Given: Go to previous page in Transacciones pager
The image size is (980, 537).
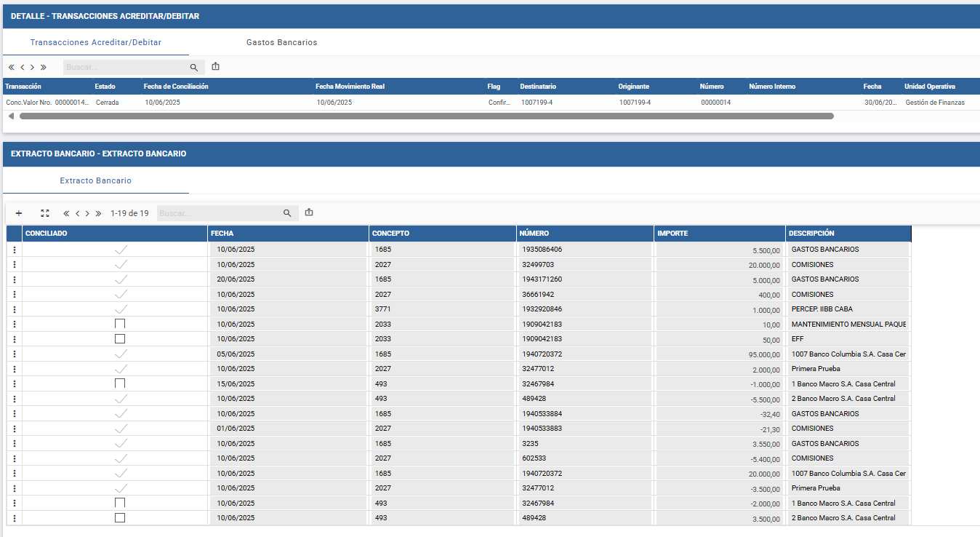Looking at the screenshot, I should tap(23, 67).
